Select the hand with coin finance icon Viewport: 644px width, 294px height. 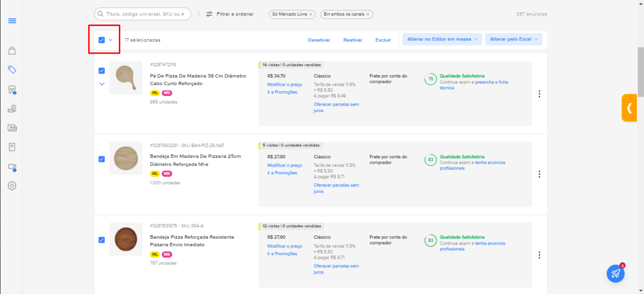(x=12, y=108)
